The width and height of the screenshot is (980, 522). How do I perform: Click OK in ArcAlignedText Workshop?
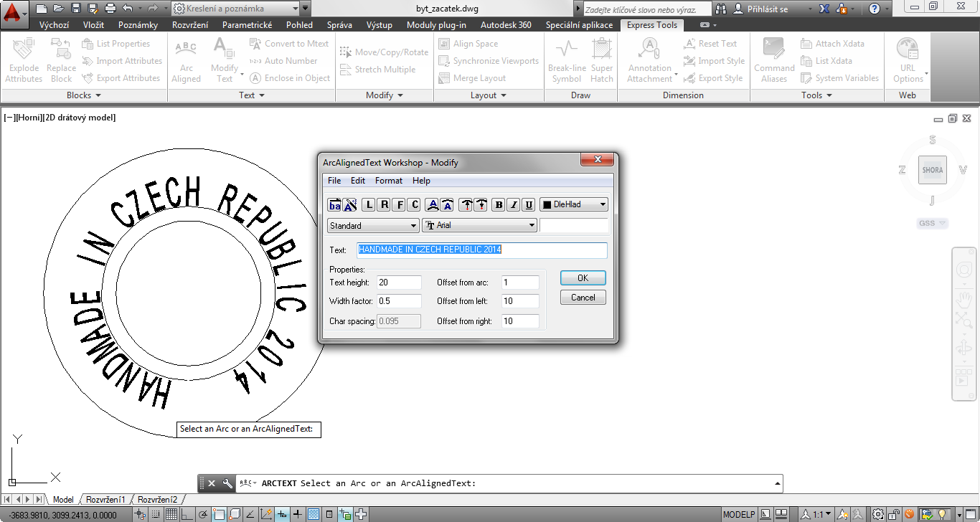583,278
